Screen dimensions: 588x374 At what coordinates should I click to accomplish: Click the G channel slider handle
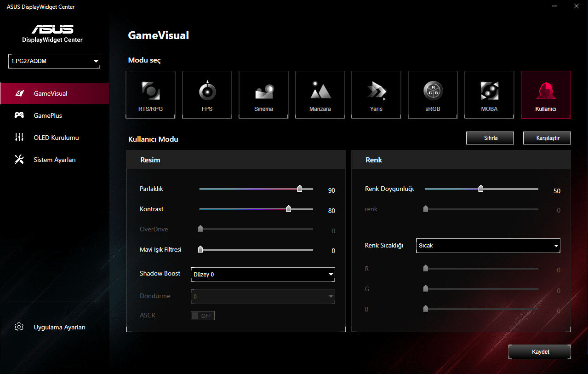pos(426,288)
